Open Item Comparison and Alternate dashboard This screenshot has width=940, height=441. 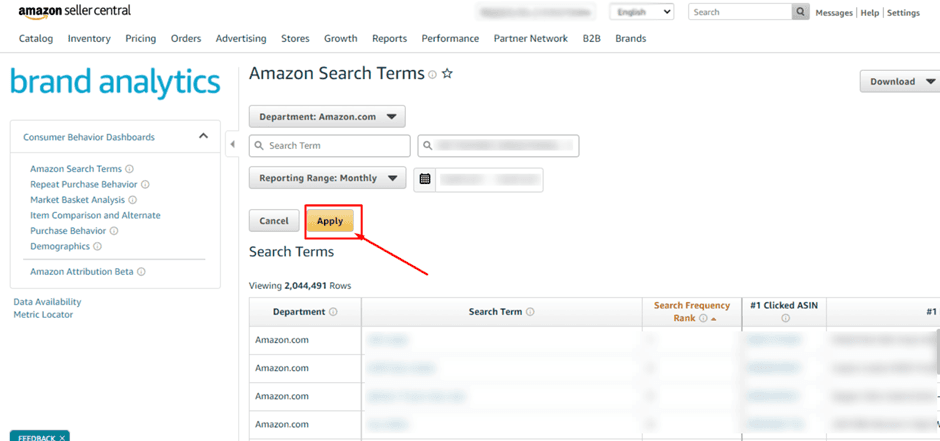pos(95,215)
